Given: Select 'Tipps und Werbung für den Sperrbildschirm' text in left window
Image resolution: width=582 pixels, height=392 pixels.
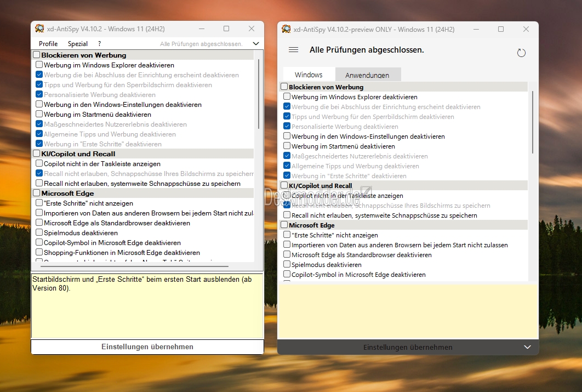Looking at the screenshot, I should point(128,84).
